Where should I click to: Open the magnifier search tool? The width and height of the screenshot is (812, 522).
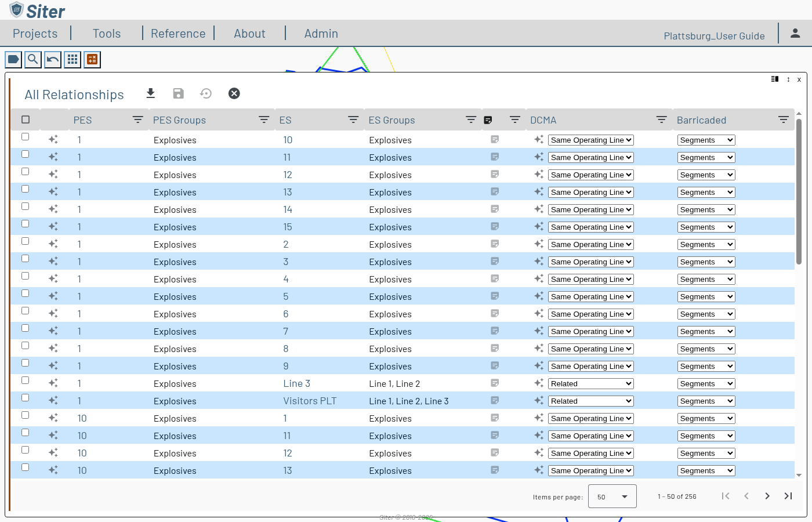(x=33, y=59)
